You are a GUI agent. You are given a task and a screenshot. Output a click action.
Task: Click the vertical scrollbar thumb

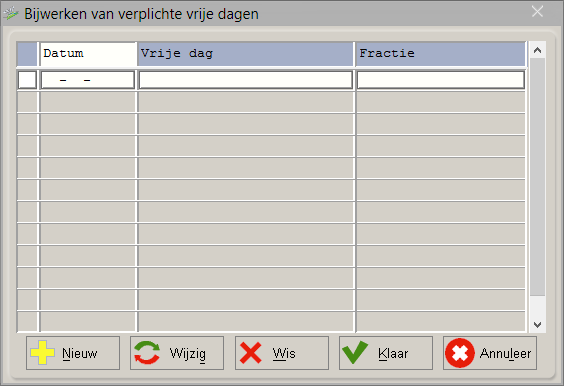click(537, 177)
